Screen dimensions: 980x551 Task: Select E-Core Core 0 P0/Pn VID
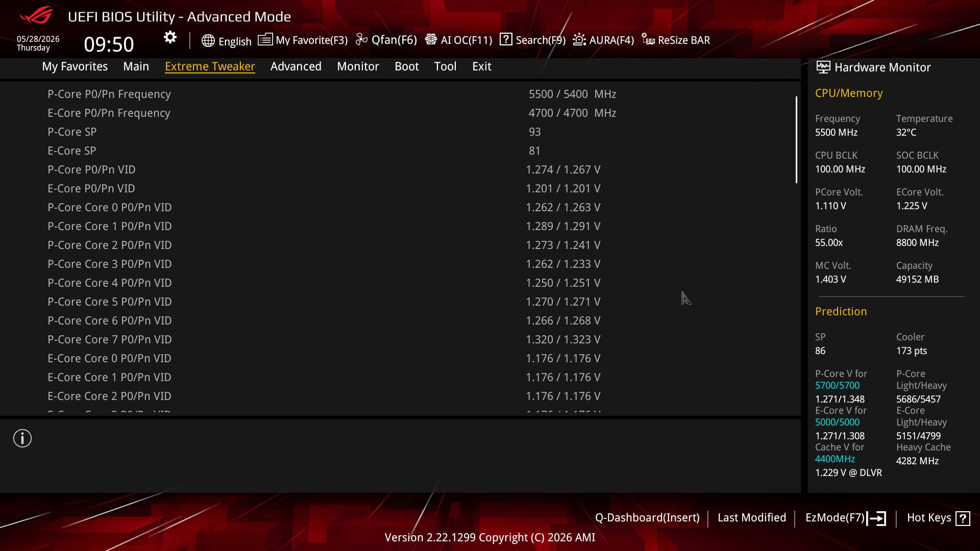[x=398, y=359]
